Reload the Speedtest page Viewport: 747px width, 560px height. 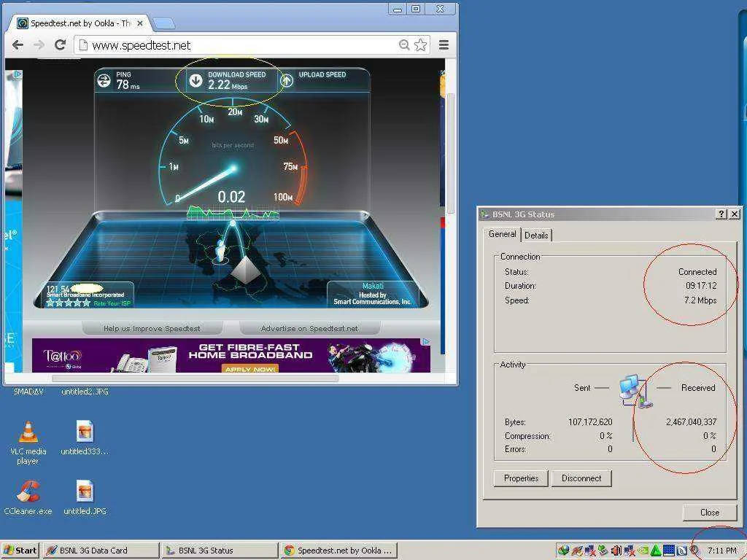(60, 44)
